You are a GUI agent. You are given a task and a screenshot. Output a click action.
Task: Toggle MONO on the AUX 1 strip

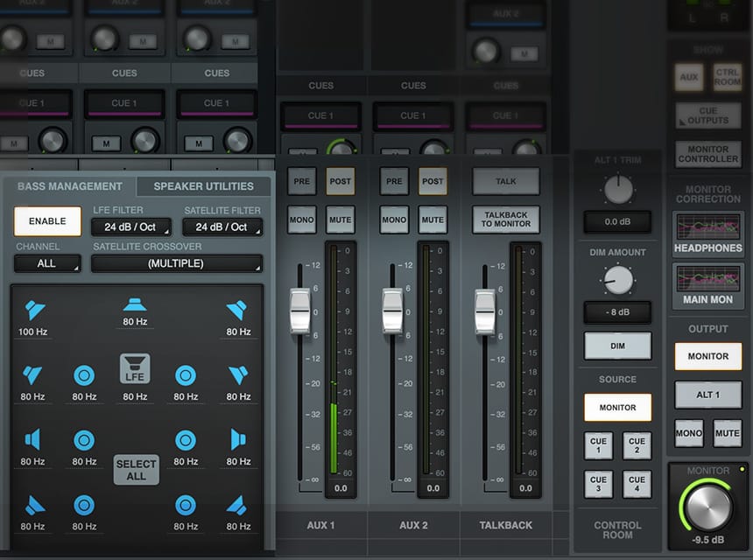(301, 220)
